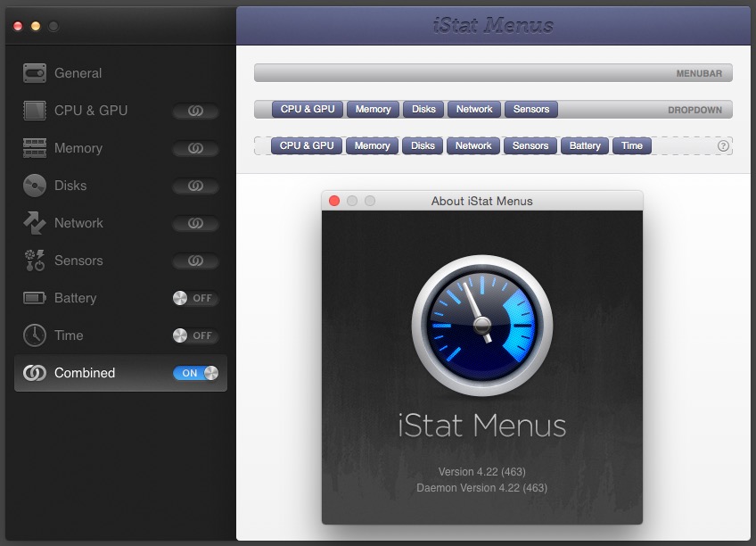This screenshot has height=546, width=756.
Task: Toggle the Disks combined switch
Action: [x=196, y=186]
